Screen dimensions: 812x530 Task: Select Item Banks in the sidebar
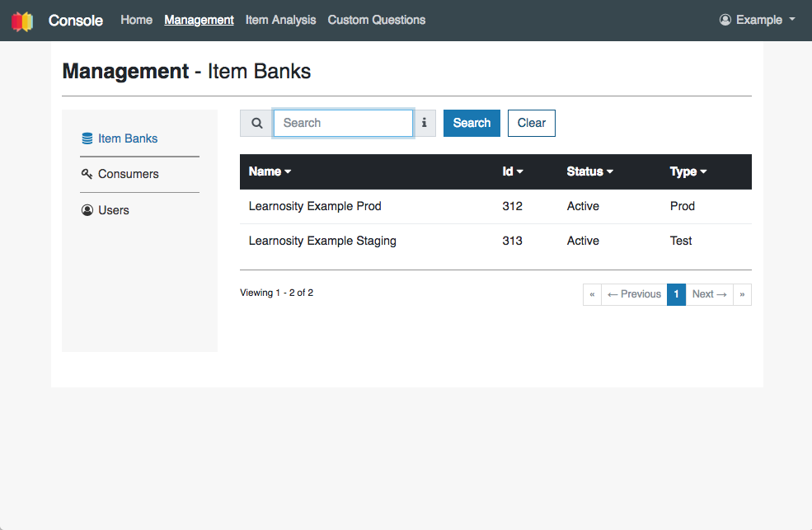pos(128,138)
